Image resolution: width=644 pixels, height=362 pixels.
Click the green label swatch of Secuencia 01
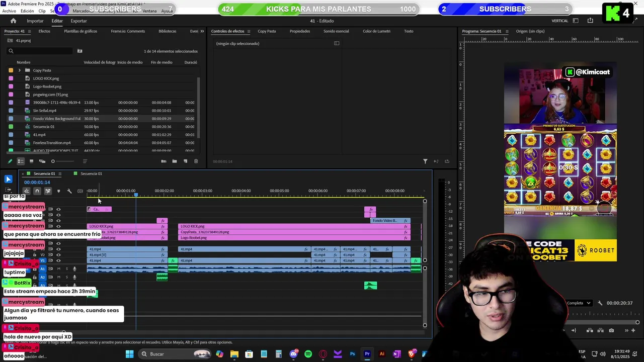tap(11, 127)
